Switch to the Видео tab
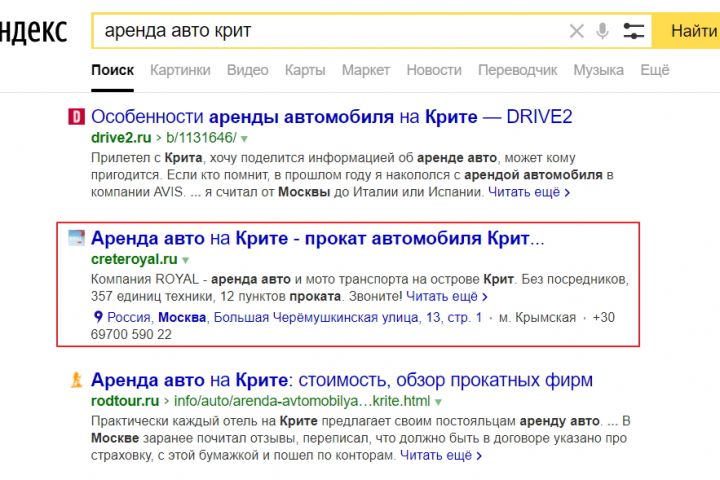720x480 pixels. point(248,70)
